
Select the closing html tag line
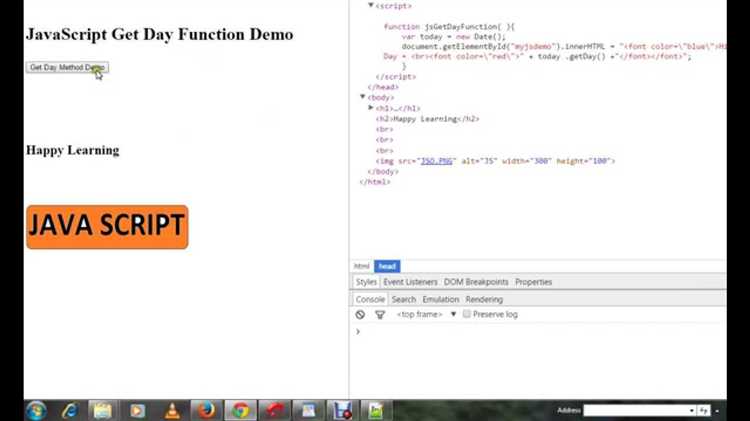click(x=375, y=182)
